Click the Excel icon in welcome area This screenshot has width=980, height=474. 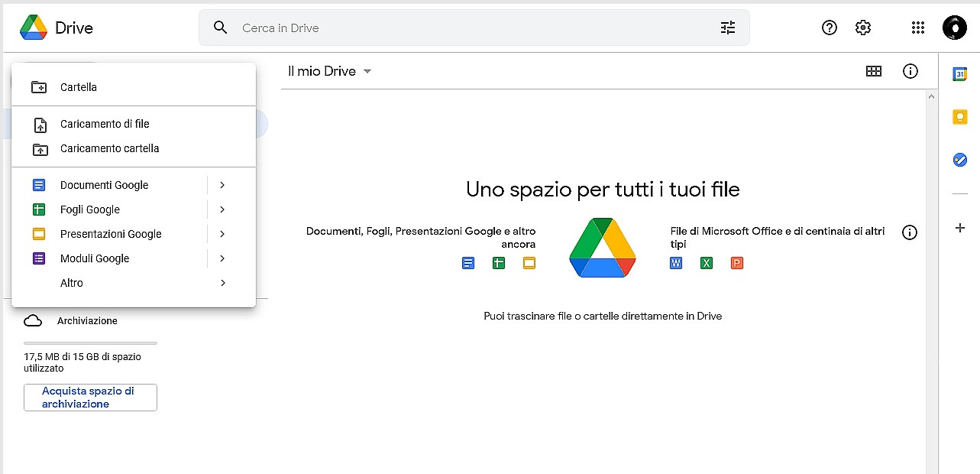tap(707, 263)
